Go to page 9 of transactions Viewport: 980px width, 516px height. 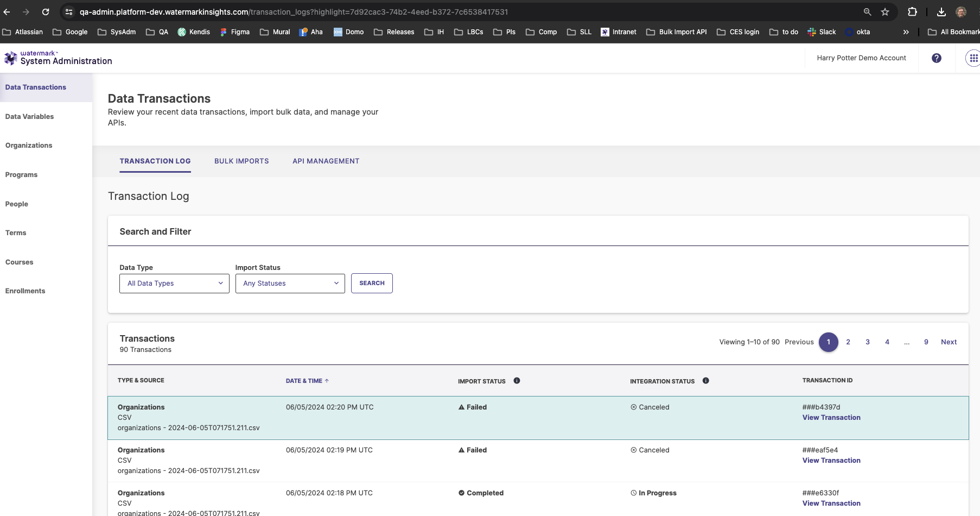pyautogui.click(x=926, y=342)
